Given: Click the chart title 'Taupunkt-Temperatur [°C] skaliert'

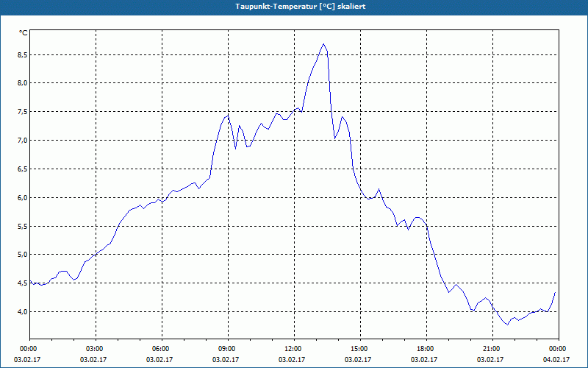Looking at the screenshot, I should point(301,7).
